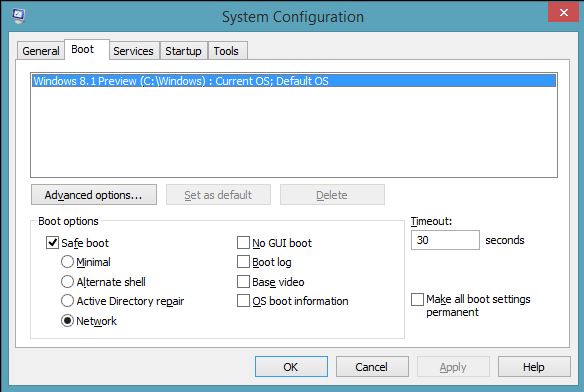Pick Active Directory repair option
Screen dimensions: 584x392
(67, 301)
